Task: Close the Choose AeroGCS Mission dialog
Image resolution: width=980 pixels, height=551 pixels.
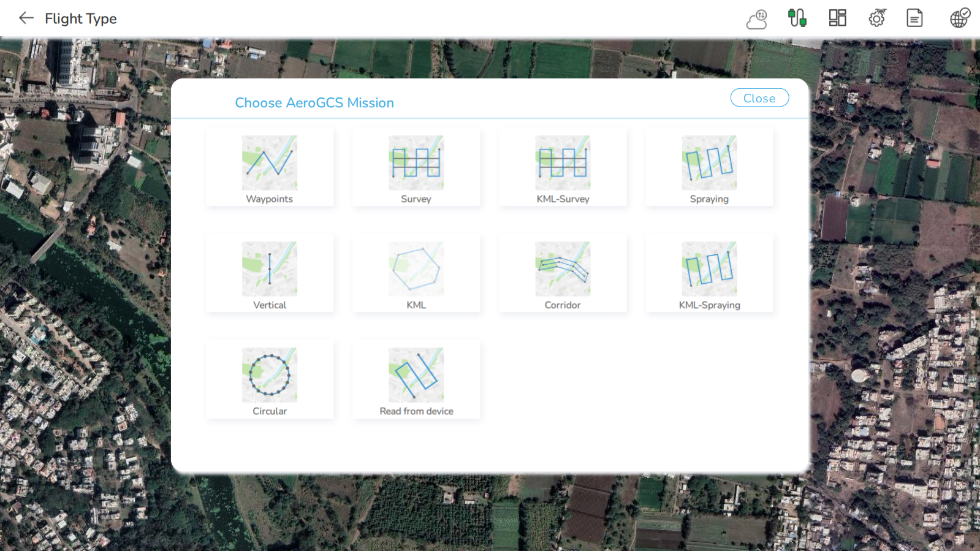Action: point(759,98)
